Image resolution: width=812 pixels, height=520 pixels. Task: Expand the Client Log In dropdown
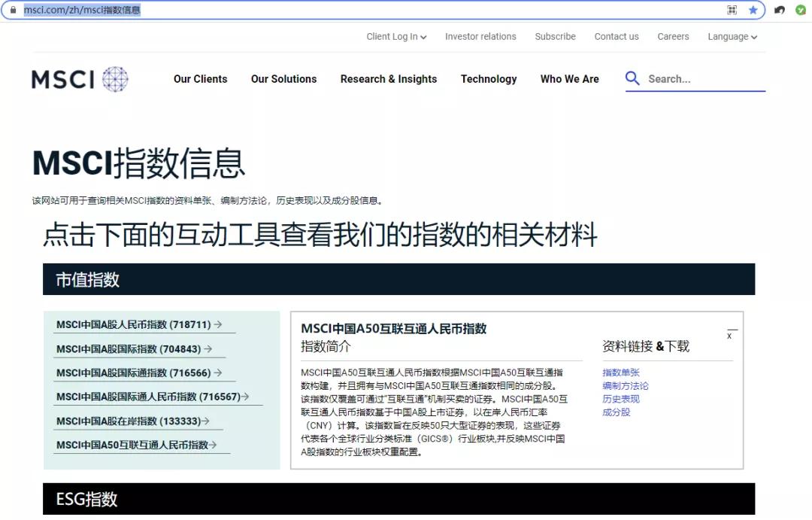[396, 36]
